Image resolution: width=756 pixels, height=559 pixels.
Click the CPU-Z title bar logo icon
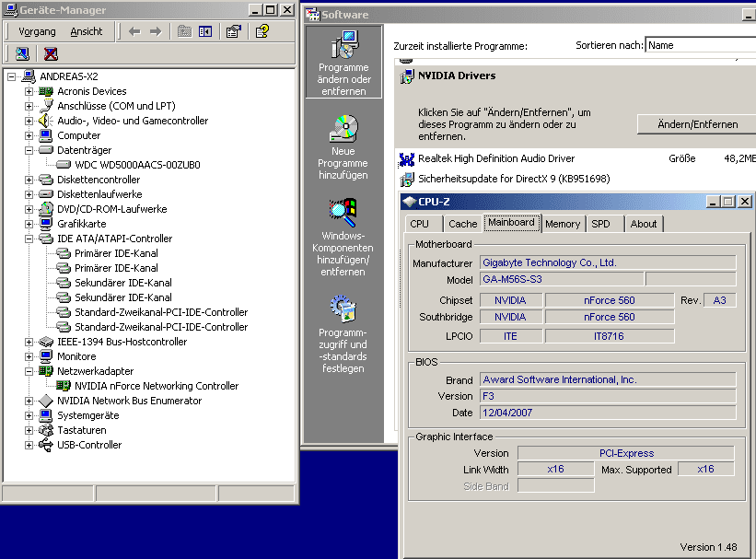[x=410, y=202]
